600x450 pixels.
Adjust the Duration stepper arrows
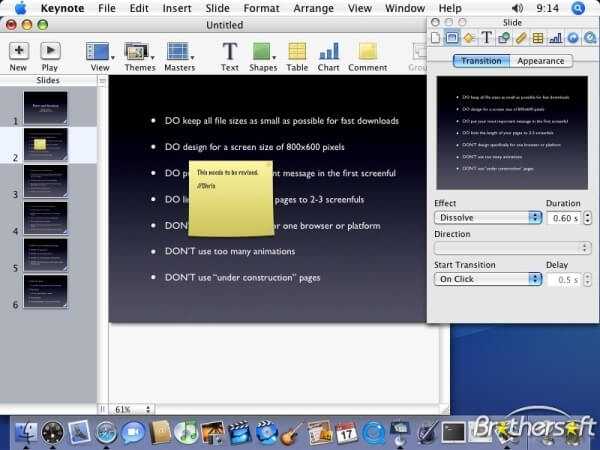pos(587,218)
